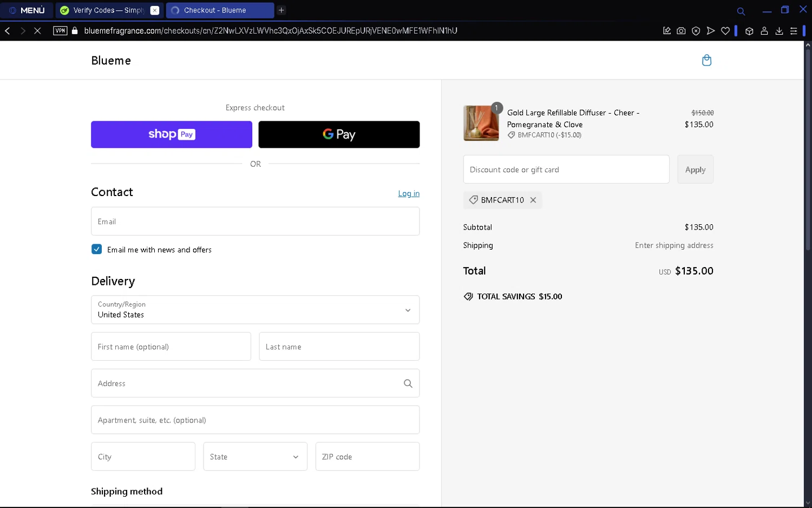The height and width of the screenshot is (508, 812).
Task: Click the ZIP code field
Action: [x=368, y=457]
